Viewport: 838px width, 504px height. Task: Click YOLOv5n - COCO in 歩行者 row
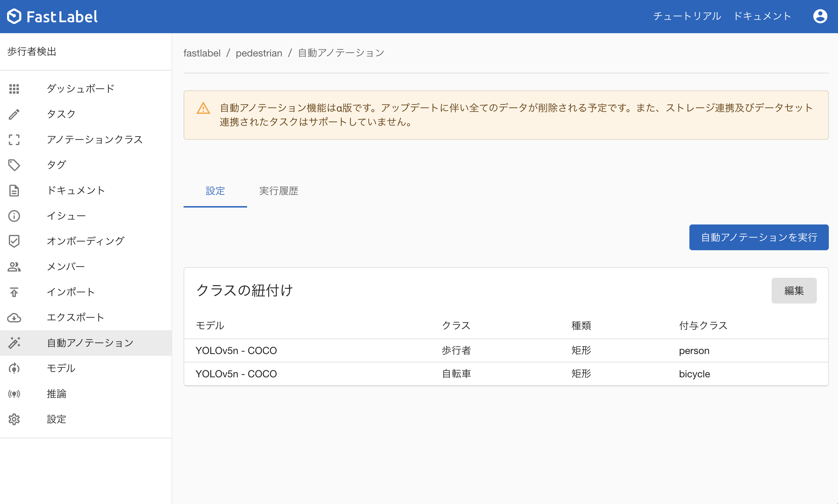[236, 350]
